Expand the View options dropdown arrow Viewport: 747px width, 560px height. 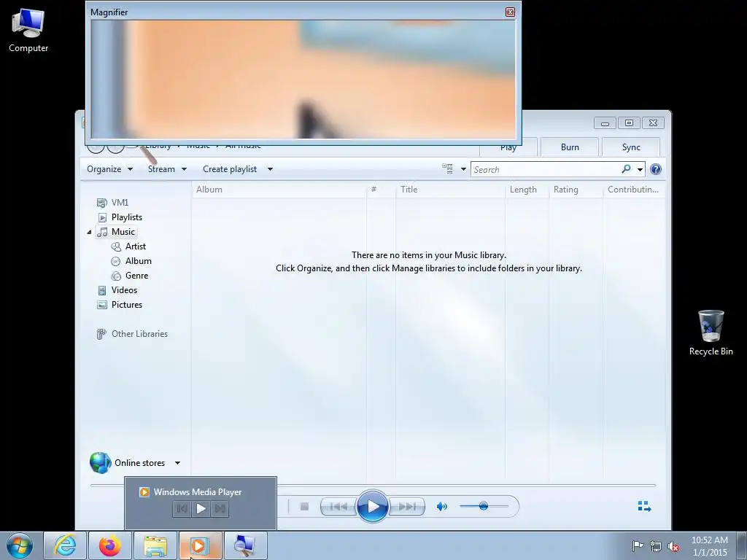point(463,169)
